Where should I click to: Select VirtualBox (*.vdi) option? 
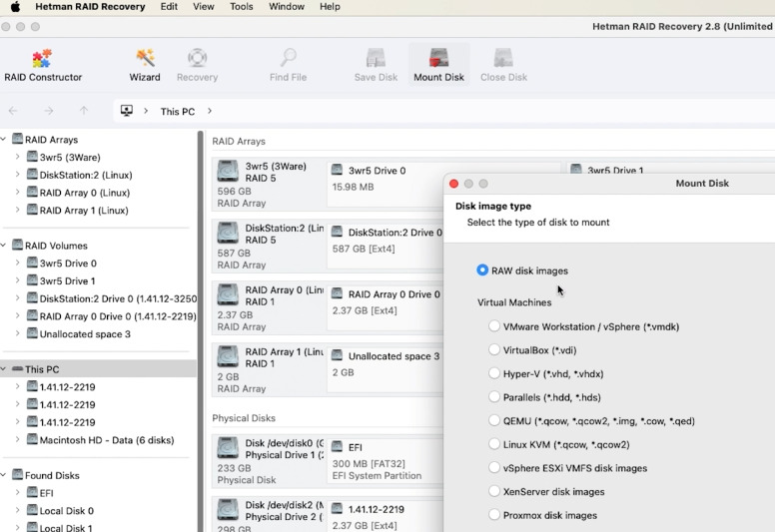tap(493, 349)
